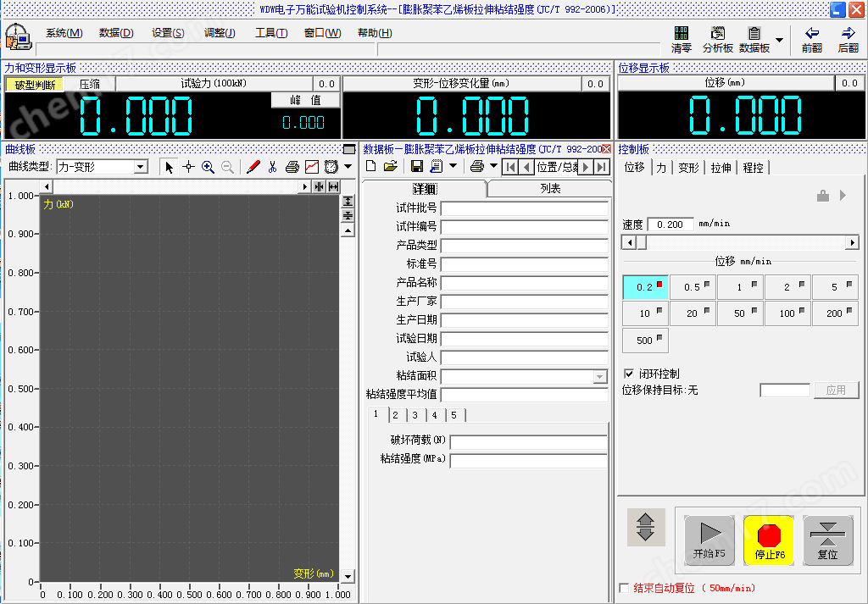Compress the horizontal axis range
This screenshot has height=604, width=868.
[x=319, y=187]
